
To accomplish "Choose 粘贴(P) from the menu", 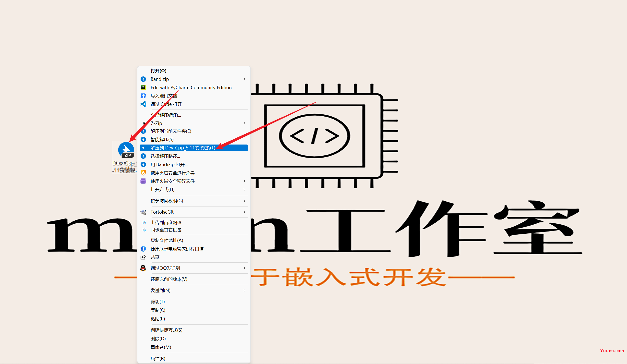I will (x=194, y=319).
